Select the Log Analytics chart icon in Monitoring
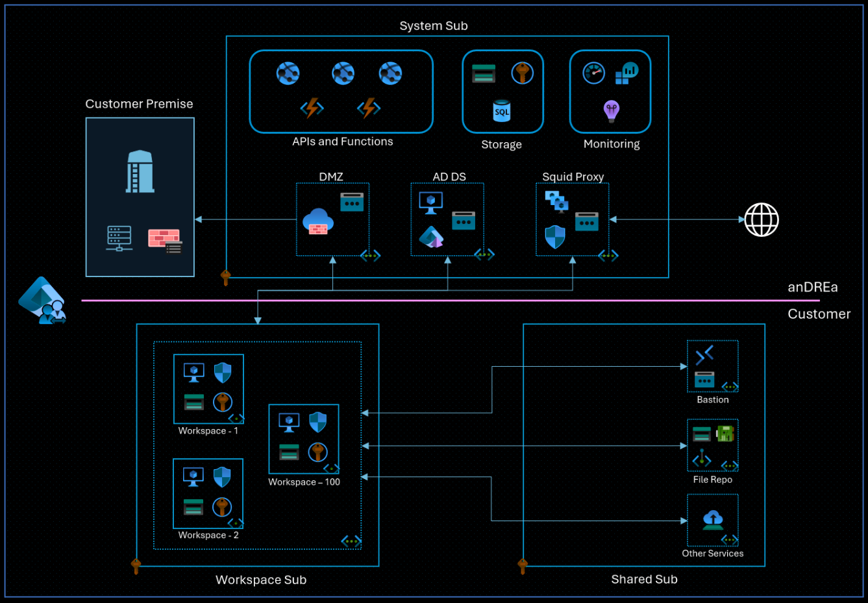The height and width of the screenshot is (603, 868). point(626,73)
